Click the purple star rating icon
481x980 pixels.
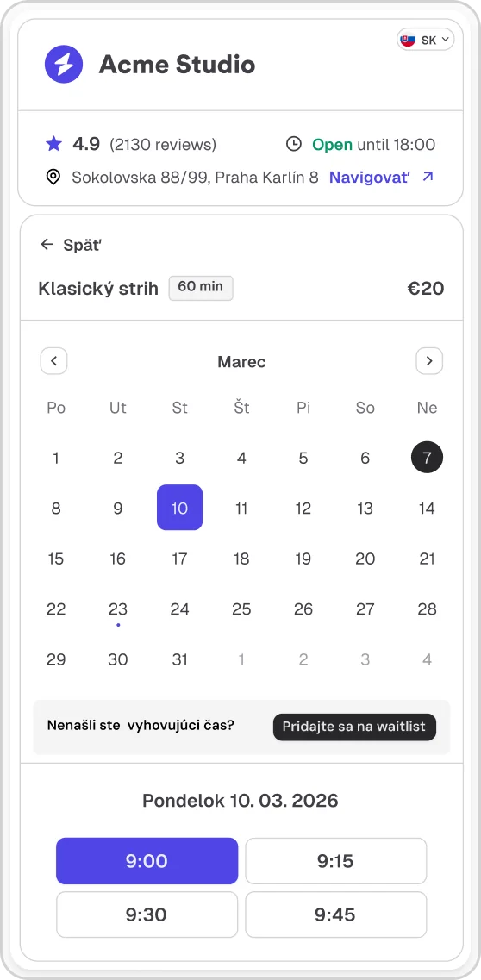click(x=53, y=145)
